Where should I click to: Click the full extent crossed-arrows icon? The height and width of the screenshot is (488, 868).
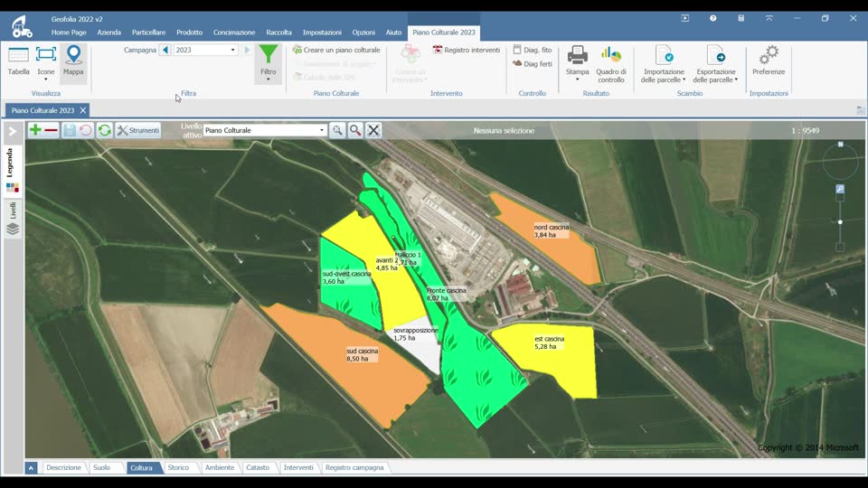(373, 130)
